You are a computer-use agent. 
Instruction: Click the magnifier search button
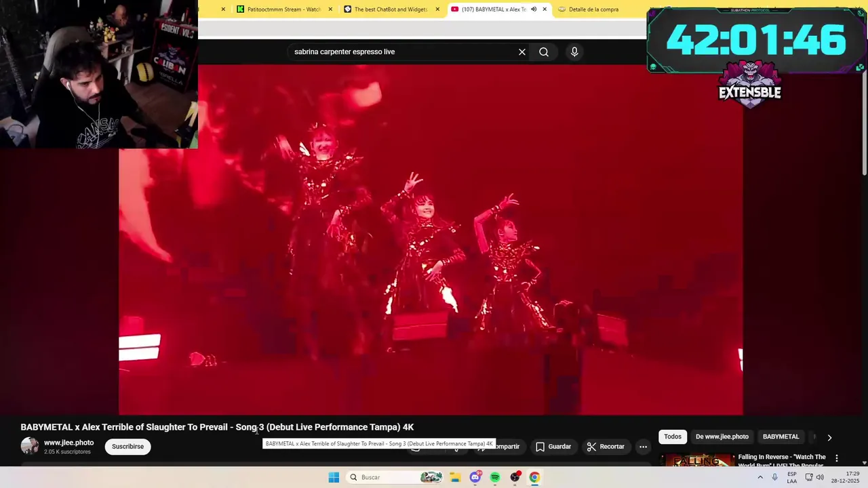[544, 52]
